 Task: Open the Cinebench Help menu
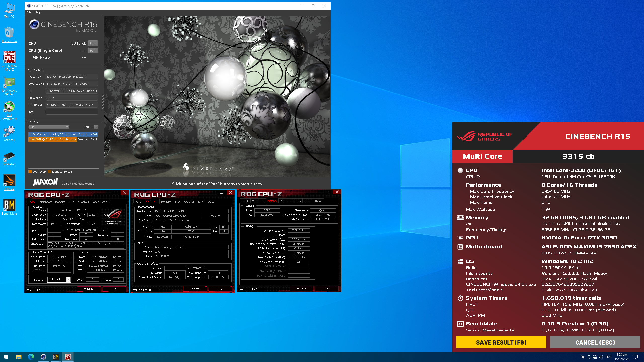pos(38,12)
